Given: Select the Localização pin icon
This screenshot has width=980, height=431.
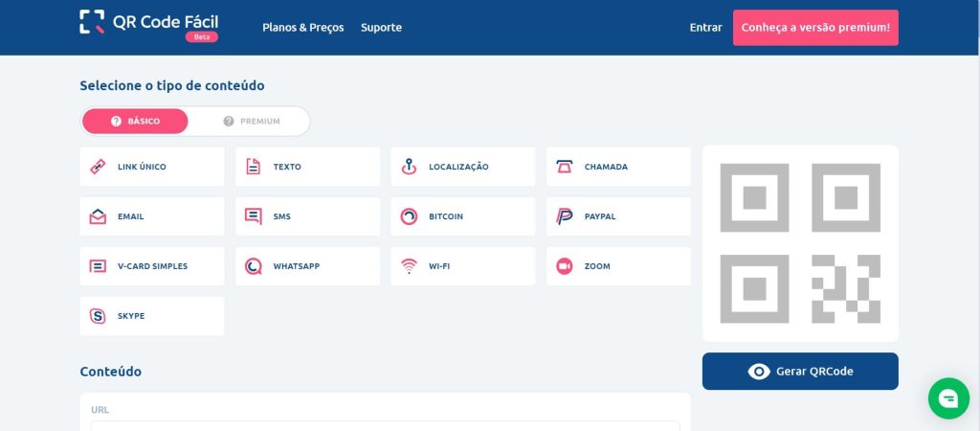Looking at the screenshot, I should 409,167.
